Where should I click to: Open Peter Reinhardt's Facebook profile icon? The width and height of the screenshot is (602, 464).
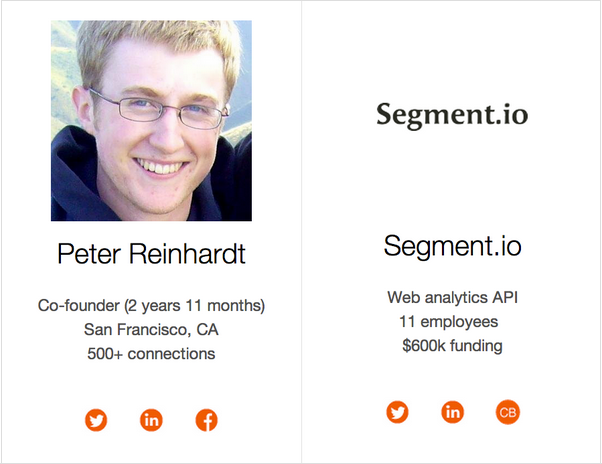click(206, 421)
